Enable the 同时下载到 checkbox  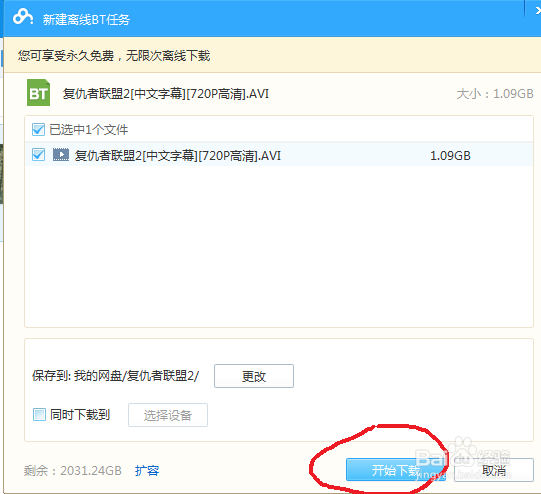(x=39, y=414)
